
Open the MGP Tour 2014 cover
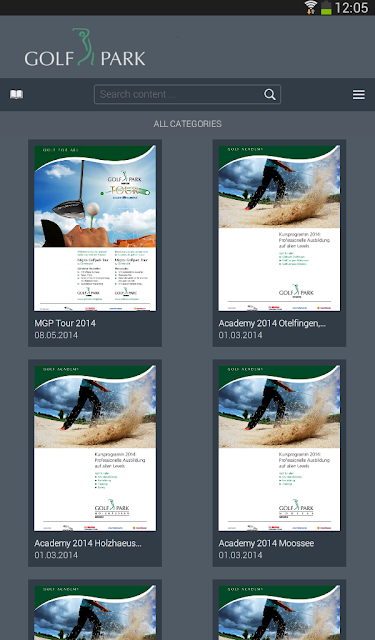[95, 228]
